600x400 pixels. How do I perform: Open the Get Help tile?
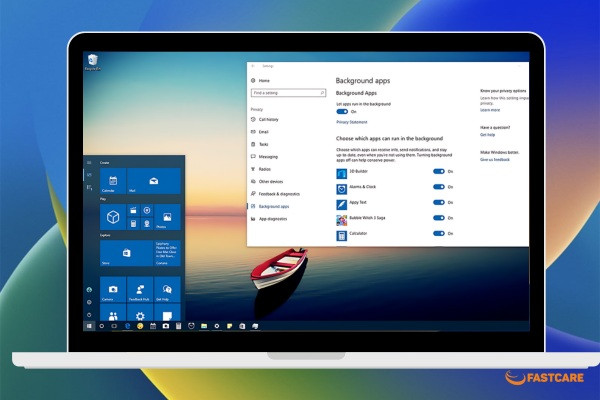pyautogui.click(x=167, y=289)
